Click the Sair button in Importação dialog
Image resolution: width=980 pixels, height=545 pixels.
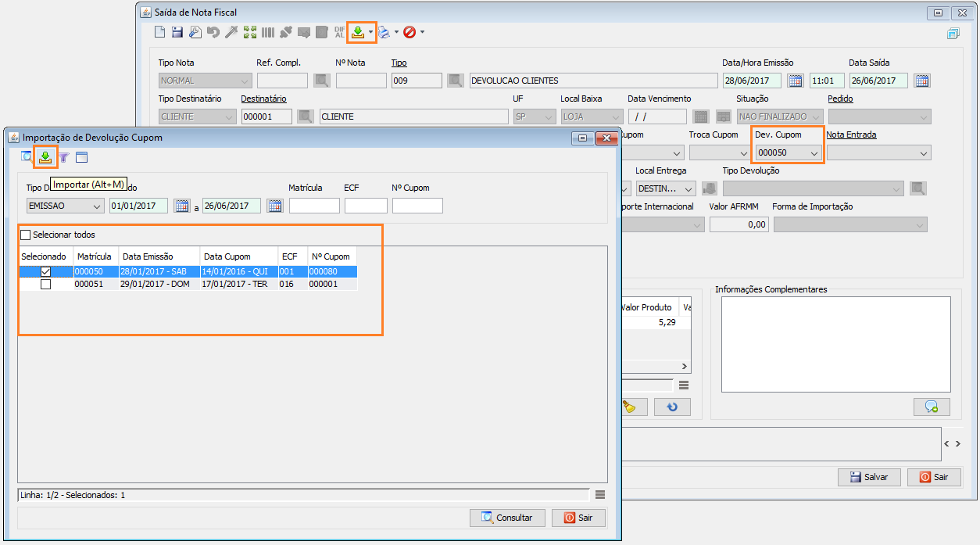578,518
